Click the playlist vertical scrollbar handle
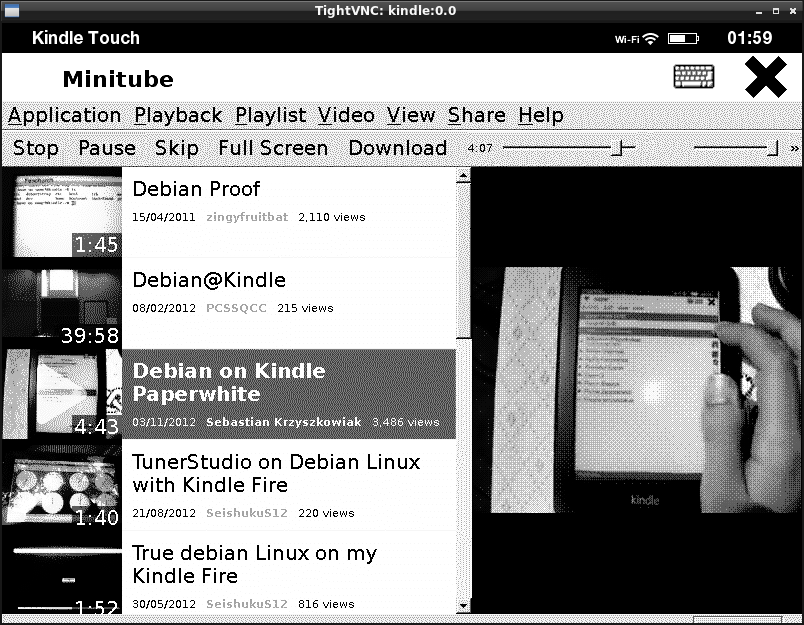804x625 pixels. pos(464,260)
